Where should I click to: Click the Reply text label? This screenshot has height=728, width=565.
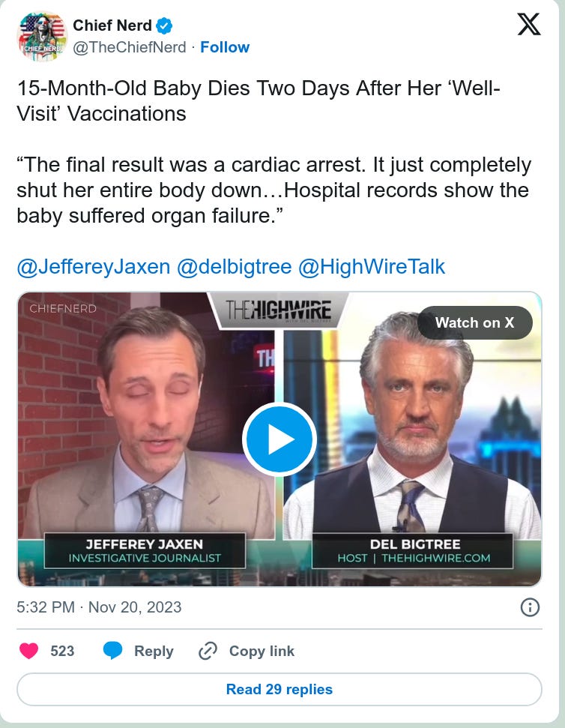154,651
